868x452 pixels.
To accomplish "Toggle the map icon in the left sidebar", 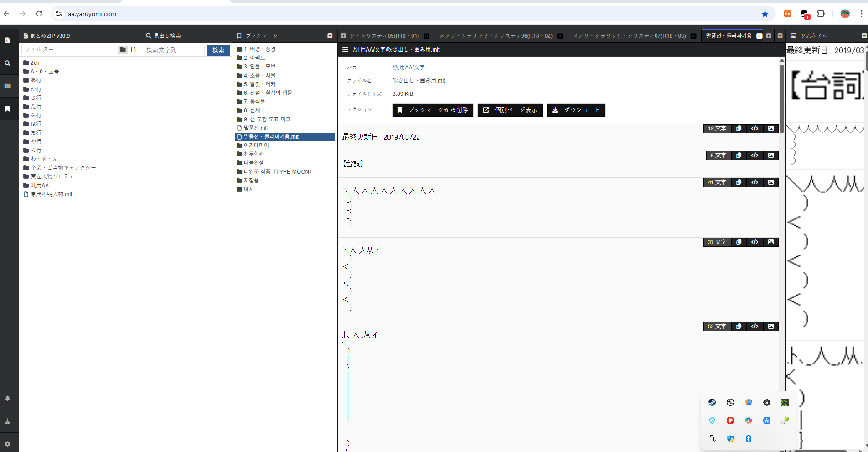I will pyautogui.click(x=7, y=86).
